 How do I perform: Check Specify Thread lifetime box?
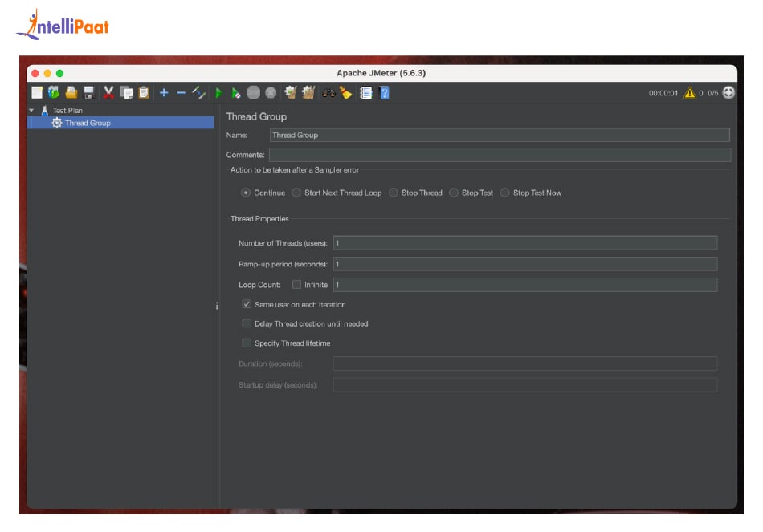click(247, 343)
